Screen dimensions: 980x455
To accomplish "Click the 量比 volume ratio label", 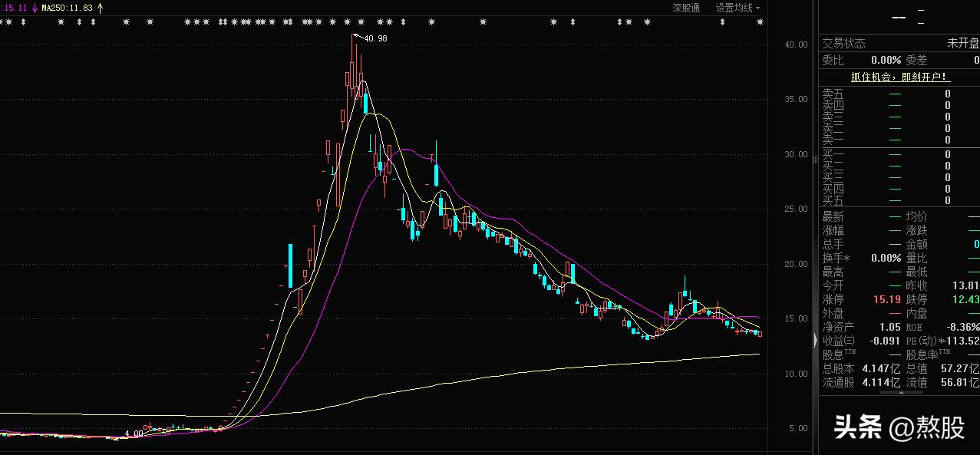I will click(x=917, y=258).
